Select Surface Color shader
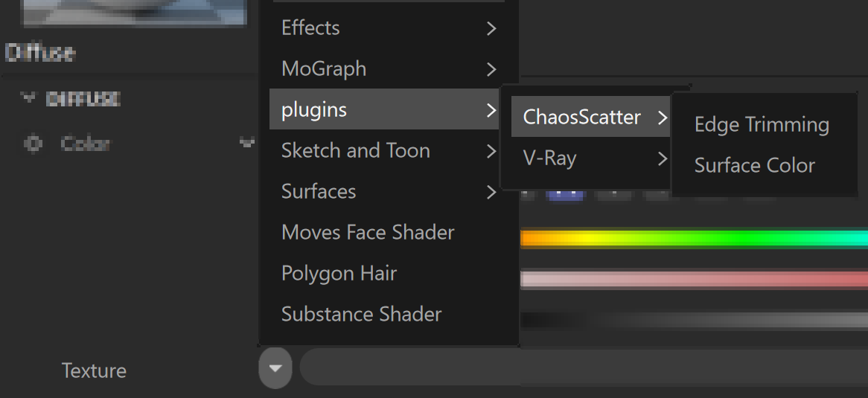 click(x=755, y=165)
